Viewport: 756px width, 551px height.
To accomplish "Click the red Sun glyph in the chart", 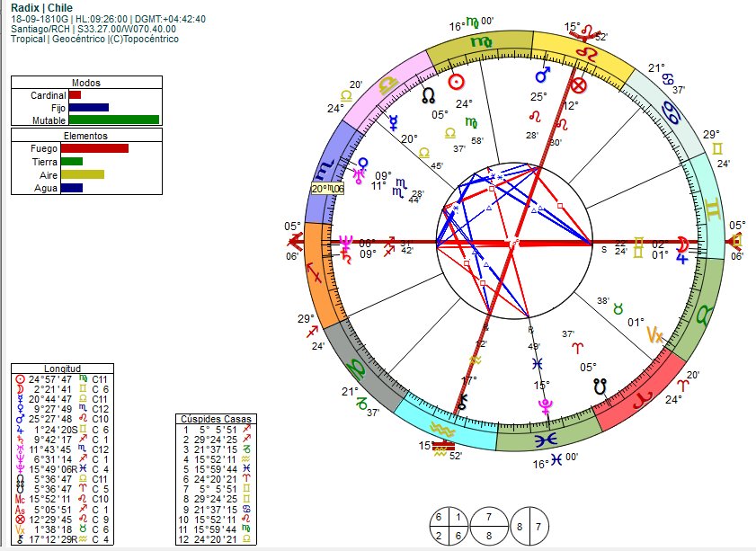I will (456, 82).
